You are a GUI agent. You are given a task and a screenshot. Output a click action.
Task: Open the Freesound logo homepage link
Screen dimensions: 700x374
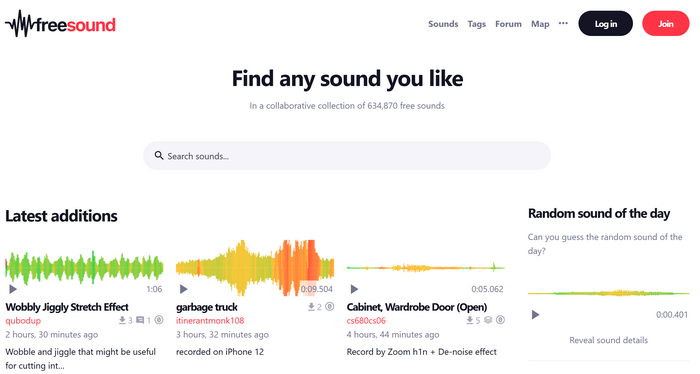click(x=60, y=24)
